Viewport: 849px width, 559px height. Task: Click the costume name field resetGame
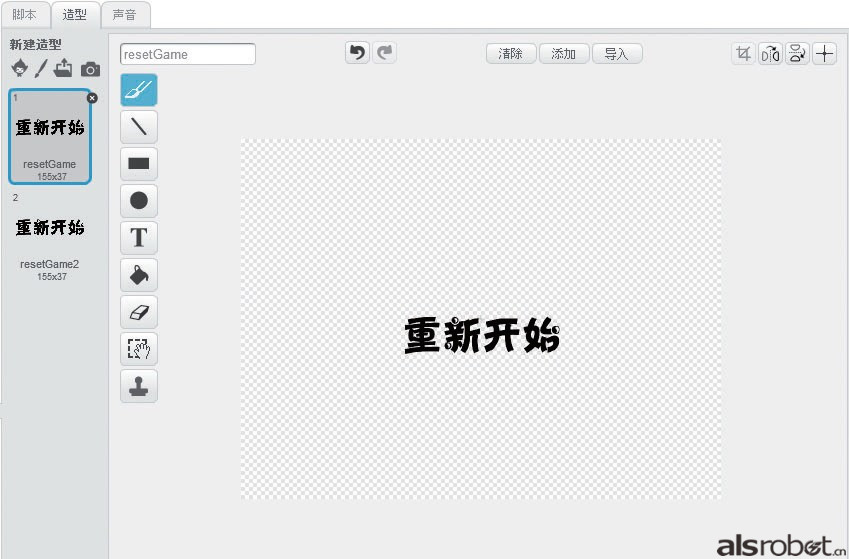(188, 54)
